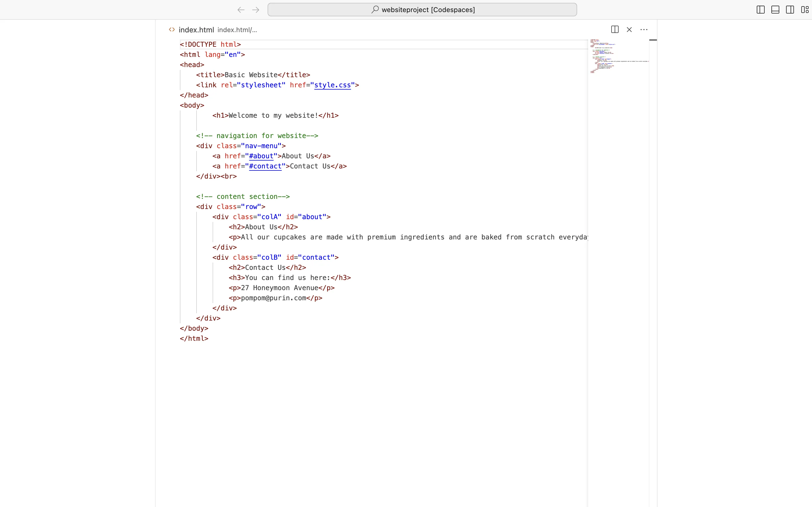Click the search magnifier icon in command center
The width and height of the screenshot is (812, 507).
(x=375, y=10)
